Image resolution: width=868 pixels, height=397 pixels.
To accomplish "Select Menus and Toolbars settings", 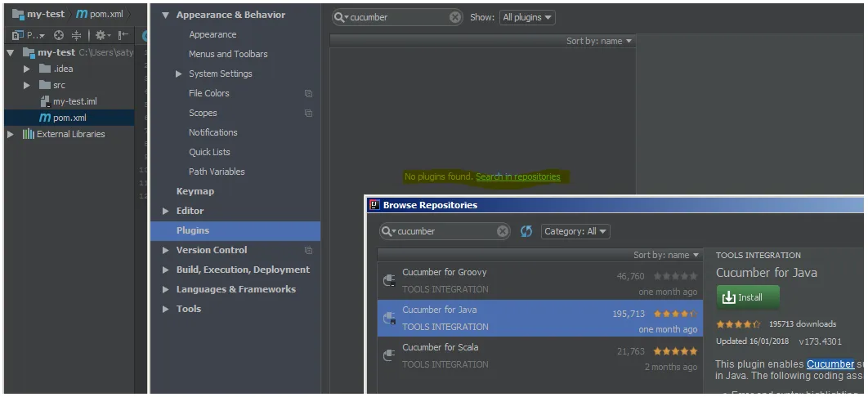I will pyautogui.click(x=228, y=54).
